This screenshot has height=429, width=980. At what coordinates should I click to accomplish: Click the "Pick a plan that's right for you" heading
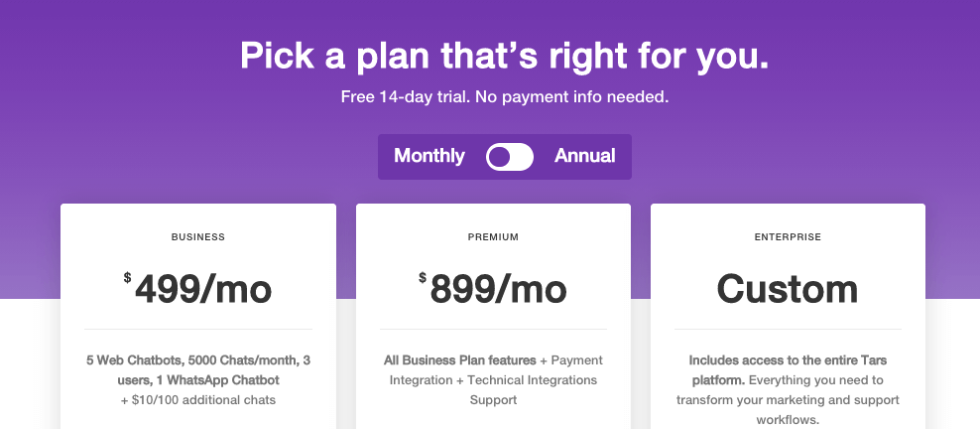point(504,56)
